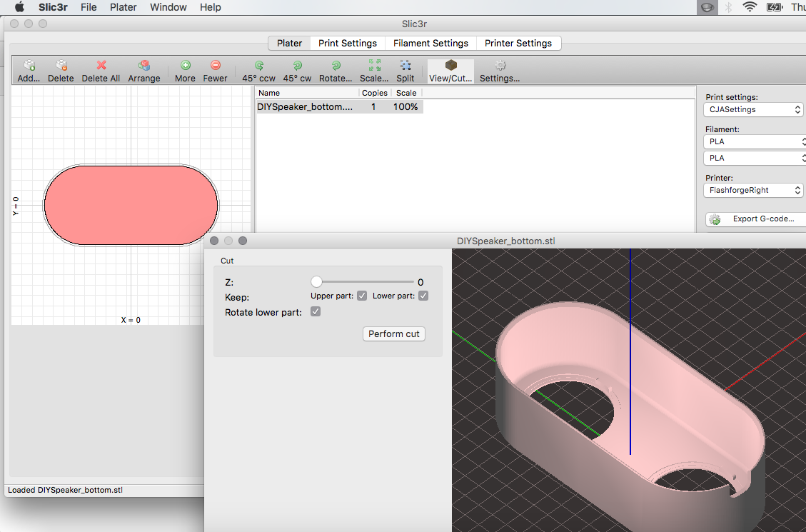The width and height of the screenshot is (806, 532).
Task: Open the first PLA filament dropdown
Action: (755, 142)
